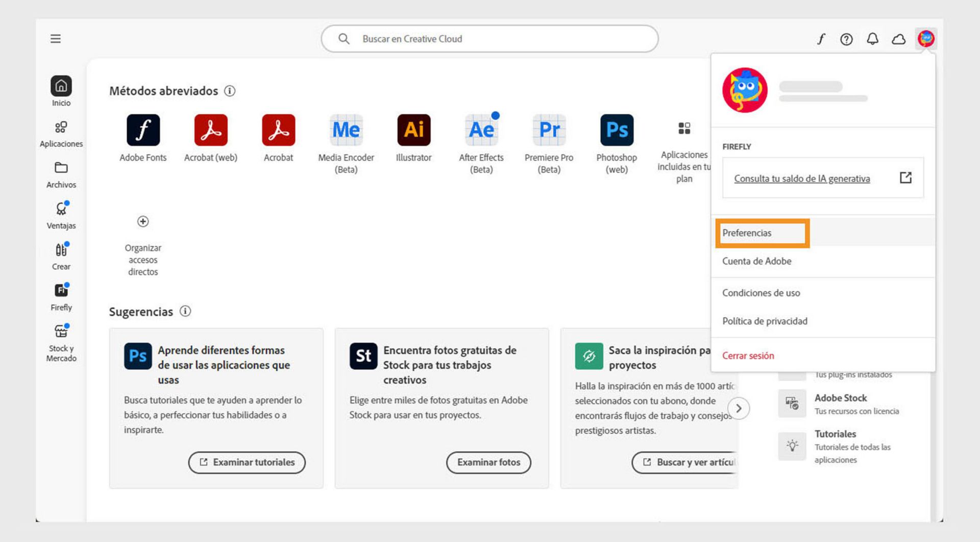This screenshot has height=542, width=980.
Task: Open the fonts icon in the top bar
Action: pyautogui.click(x=821, y=39)
